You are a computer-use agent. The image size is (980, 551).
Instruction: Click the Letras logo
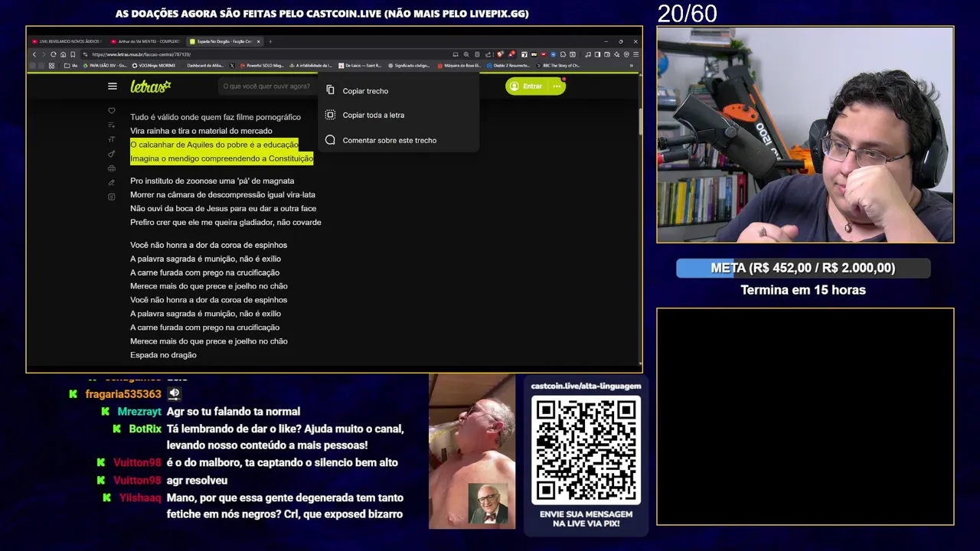tap(151, 86)
